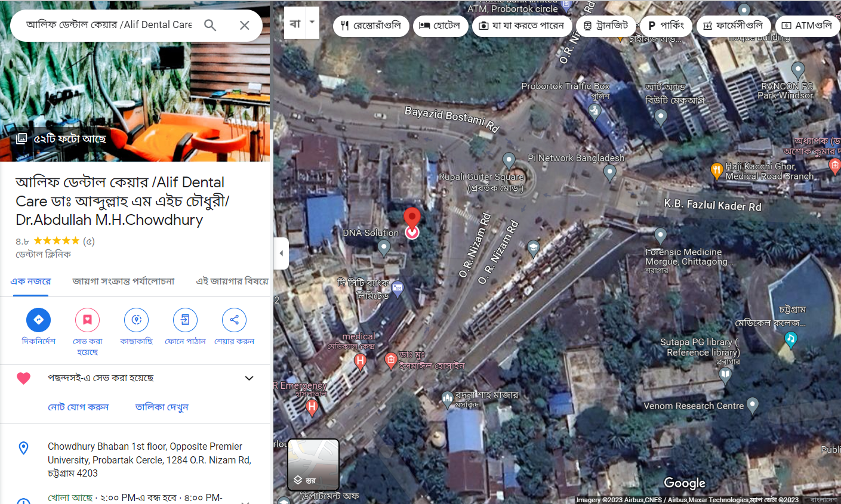The width and height of the screenshot is (841, 504).
Task: Click the DNA Solution map marker
Action: [384, 247]
